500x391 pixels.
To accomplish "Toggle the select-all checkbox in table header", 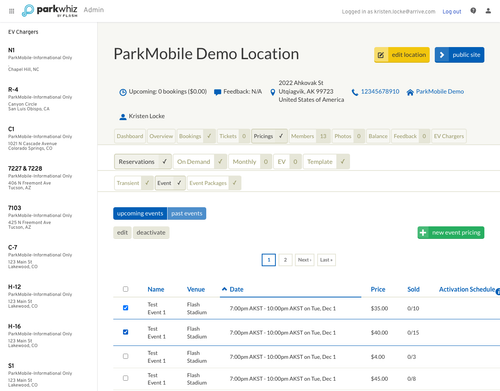I will click(126, 289).
